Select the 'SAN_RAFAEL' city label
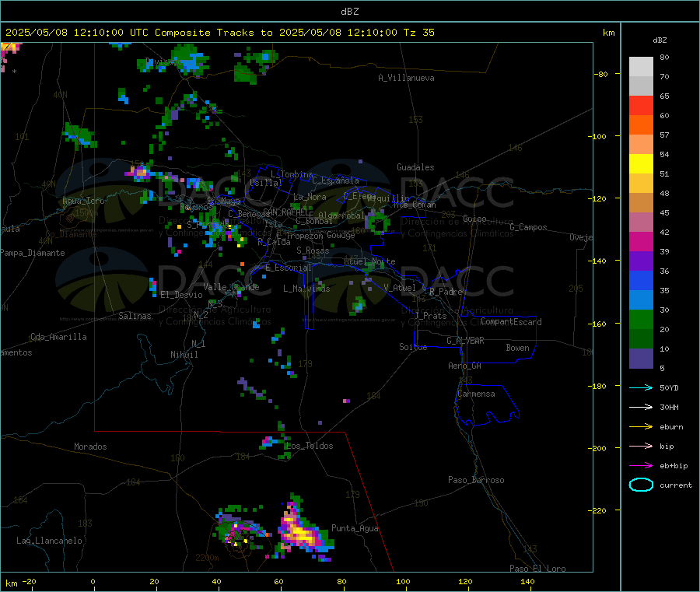The image size is (700, 592). pyautogui.click(x=285, y=212)
